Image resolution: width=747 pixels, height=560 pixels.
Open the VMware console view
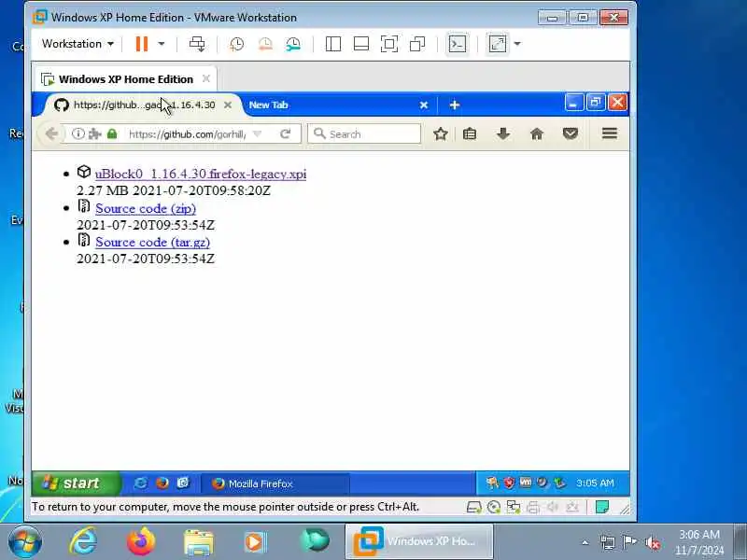[x=458, y=44]
